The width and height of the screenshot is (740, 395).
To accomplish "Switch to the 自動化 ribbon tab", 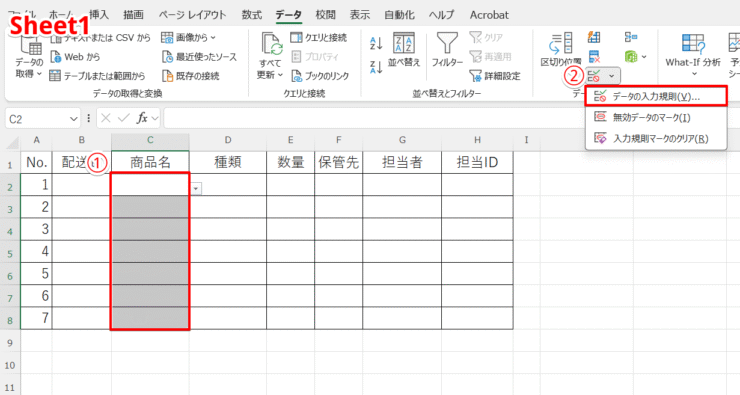I will point(399,15).
